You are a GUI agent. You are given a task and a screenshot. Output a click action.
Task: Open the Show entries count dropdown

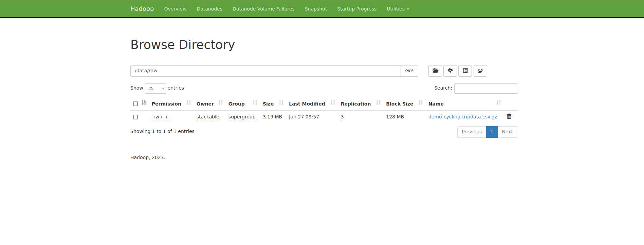(155, 88)
